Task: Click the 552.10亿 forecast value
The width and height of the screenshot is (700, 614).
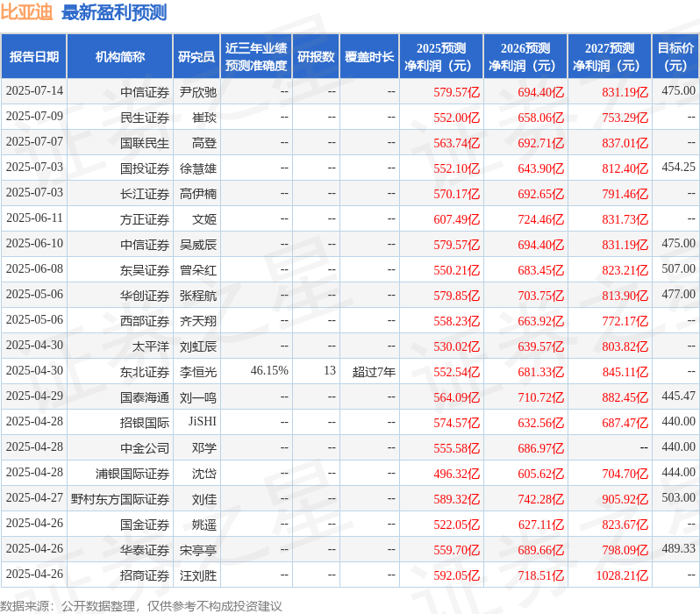Action: coord(457,168)
